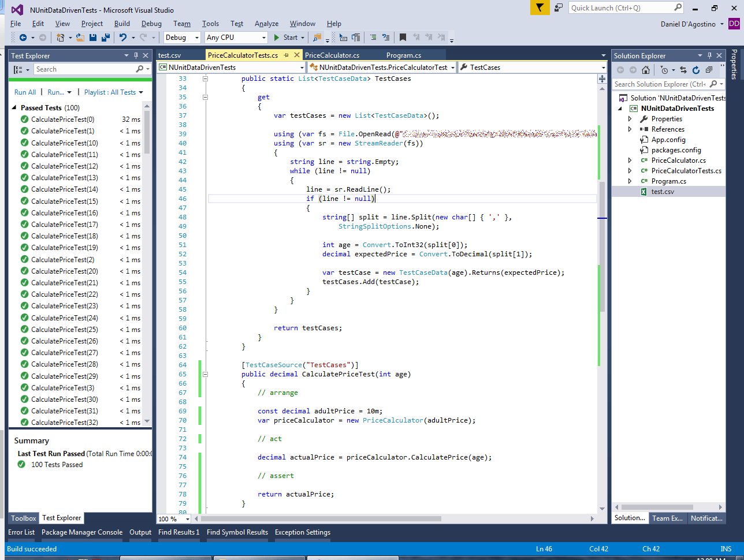Screen dimensions: 744x560
Task: Collapse the NUnitDataDrivenTests project node
Action: tap(620, 109)
